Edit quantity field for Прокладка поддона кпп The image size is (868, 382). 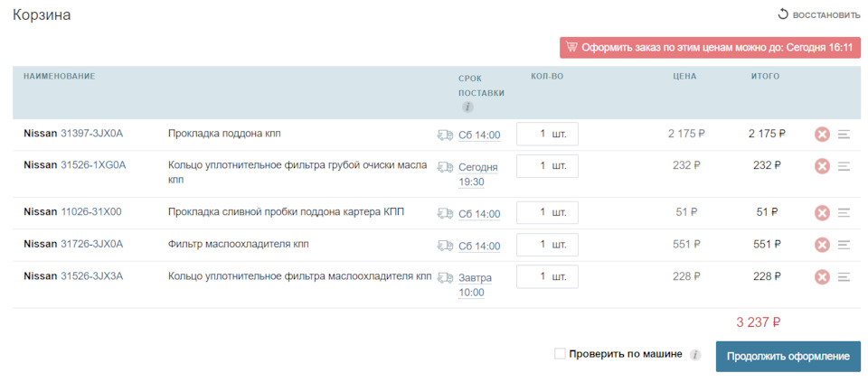(546, 134)
